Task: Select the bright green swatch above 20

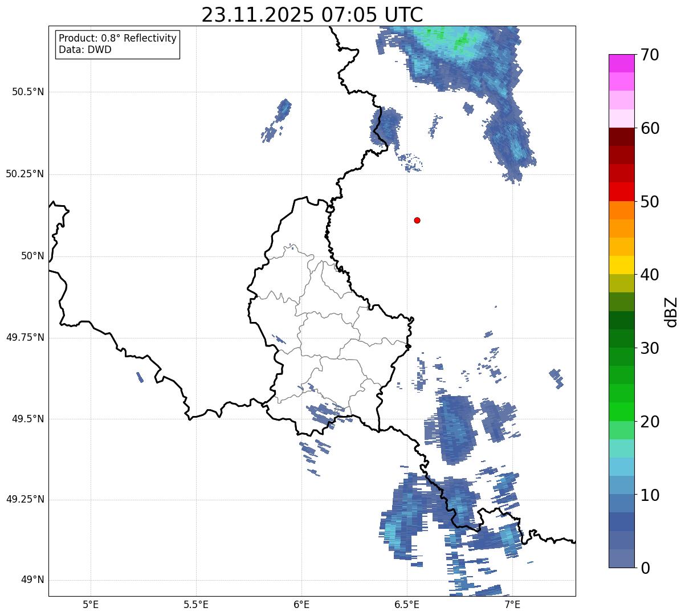Action: point(621,412)
